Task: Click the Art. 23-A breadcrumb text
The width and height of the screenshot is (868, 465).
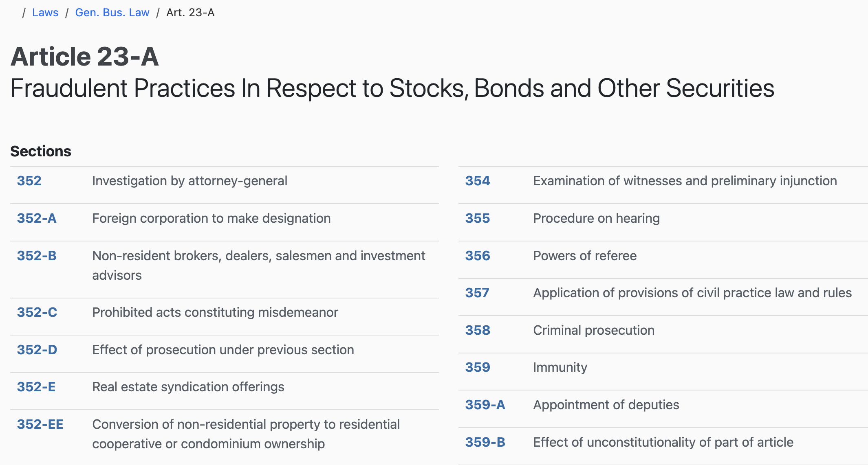Action: coord(190,13)
